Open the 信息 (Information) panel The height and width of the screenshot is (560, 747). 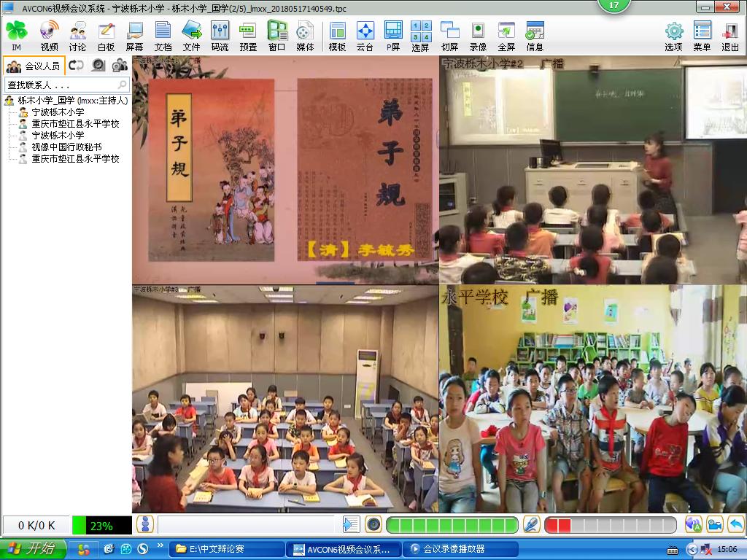coord(535,36)
